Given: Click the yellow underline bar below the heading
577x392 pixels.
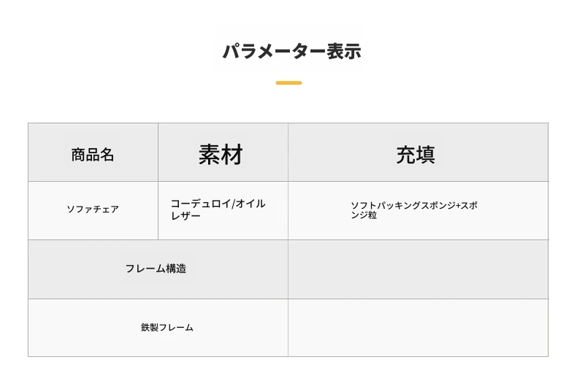Looking at the screenshot, I should (289, 82).
